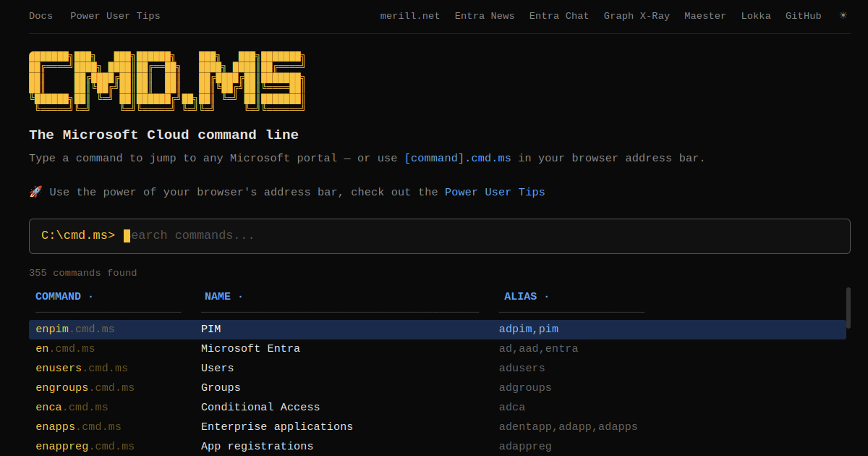Open the enpim.cmd.ms command
This screenshot has width=868, height=456.
[75, 329]
